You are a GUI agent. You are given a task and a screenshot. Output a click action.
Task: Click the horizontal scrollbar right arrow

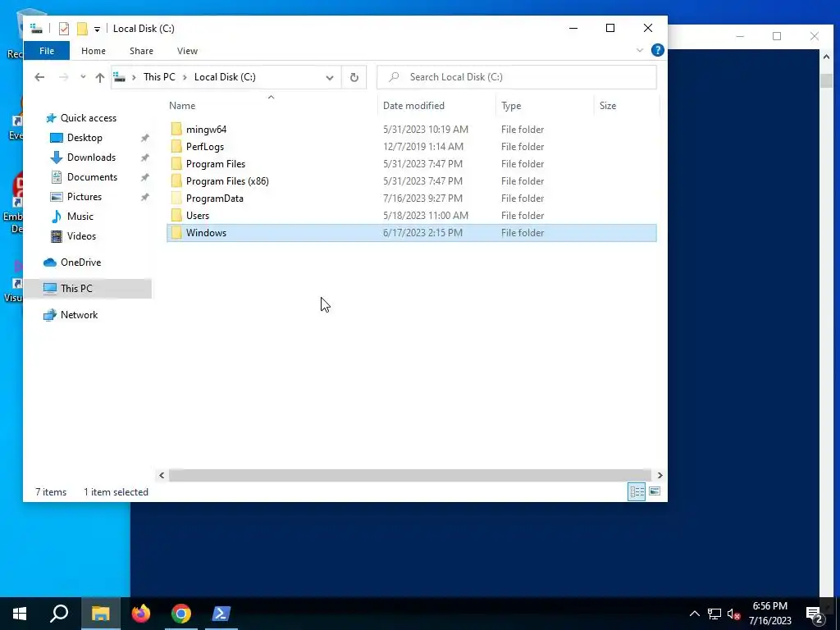pos(660,475)
